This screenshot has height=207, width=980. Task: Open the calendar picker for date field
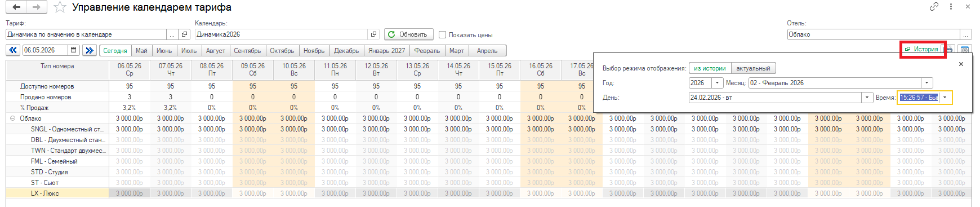[73, 50]
